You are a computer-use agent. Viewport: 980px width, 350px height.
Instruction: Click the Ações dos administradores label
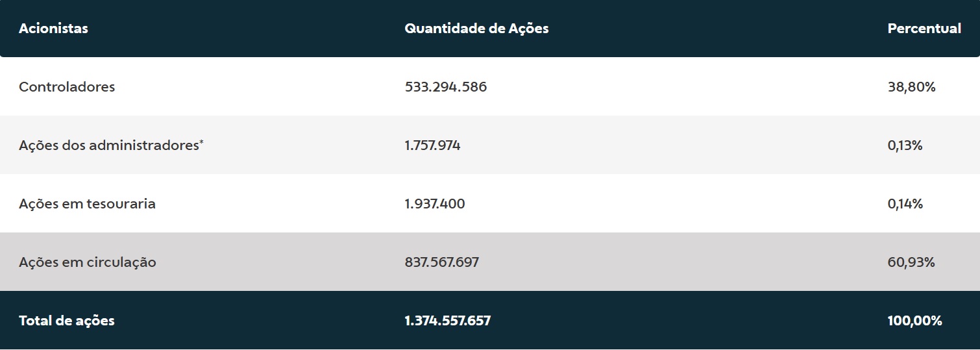pos(108,145)
